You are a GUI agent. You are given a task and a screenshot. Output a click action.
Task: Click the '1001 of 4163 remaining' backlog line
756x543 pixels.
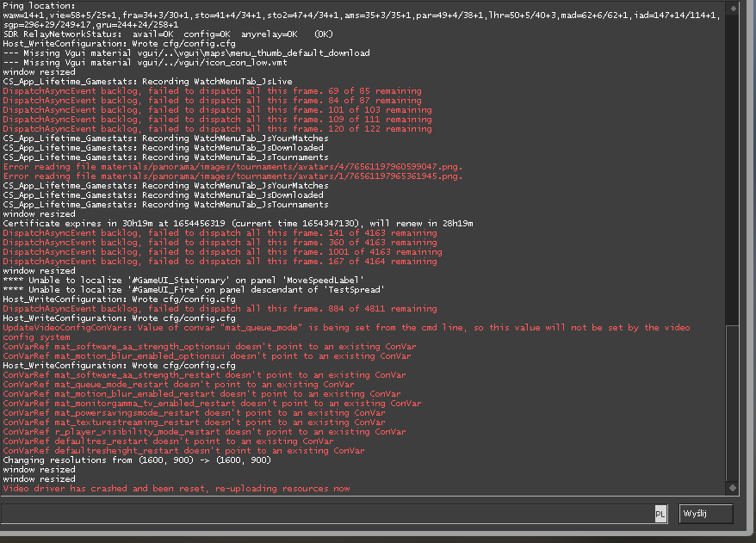pyautogui.click(x=222, y=252)
